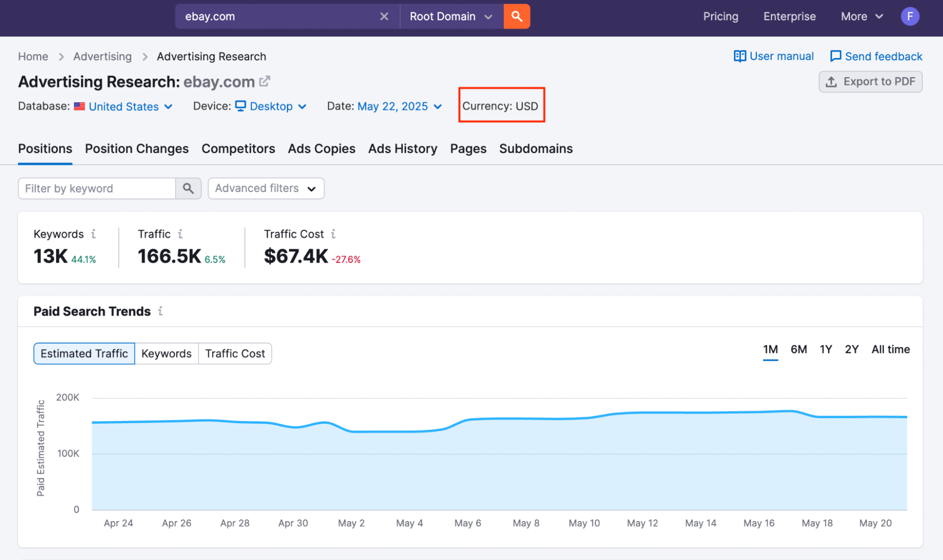Click the keyword filter search icon
The image size is (943, 560).
pos(188,188)
